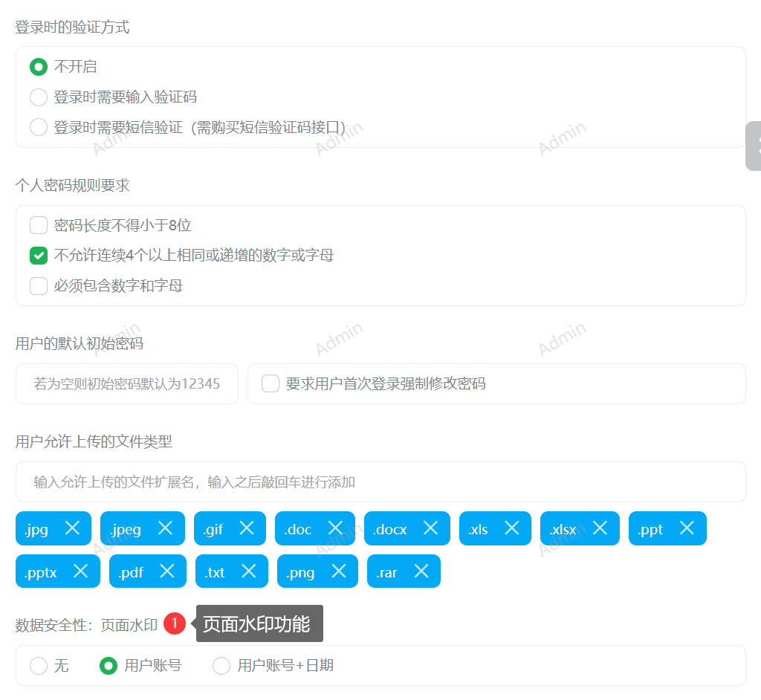Remove the .pptx file type tag

(x=80, y=571)
